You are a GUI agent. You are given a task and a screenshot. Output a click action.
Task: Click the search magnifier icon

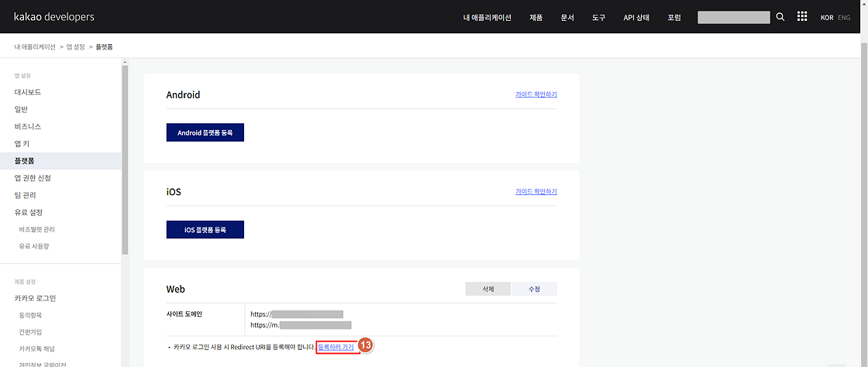[780, 17]
